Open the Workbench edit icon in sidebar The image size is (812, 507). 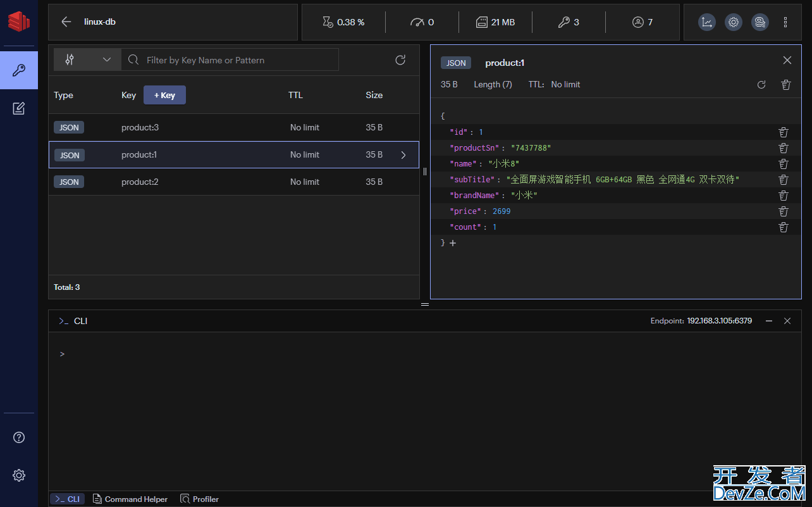19,109
